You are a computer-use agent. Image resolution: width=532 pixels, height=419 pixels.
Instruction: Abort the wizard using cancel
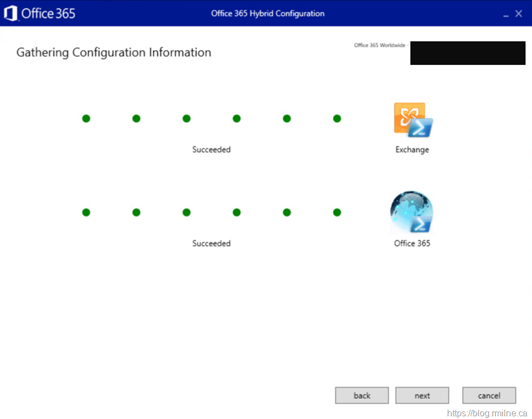(489, 396)
